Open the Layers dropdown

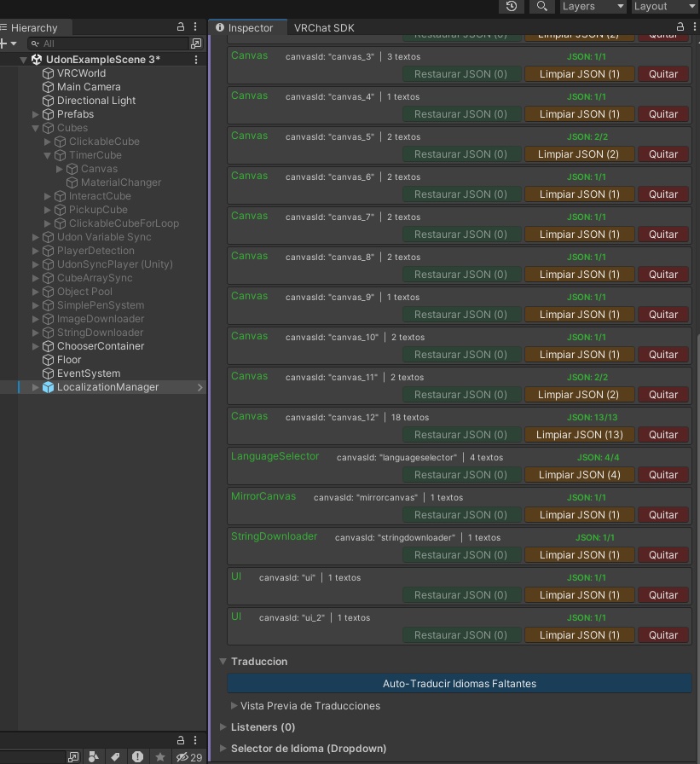click(593, 6)
